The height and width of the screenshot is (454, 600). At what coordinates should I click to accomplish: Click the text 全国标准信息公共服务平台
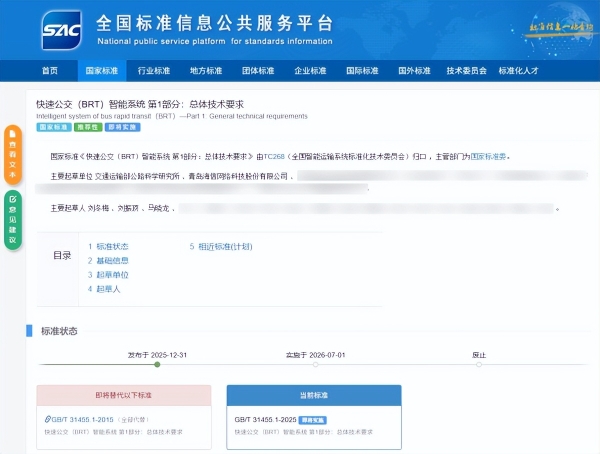tap(215, 23)
